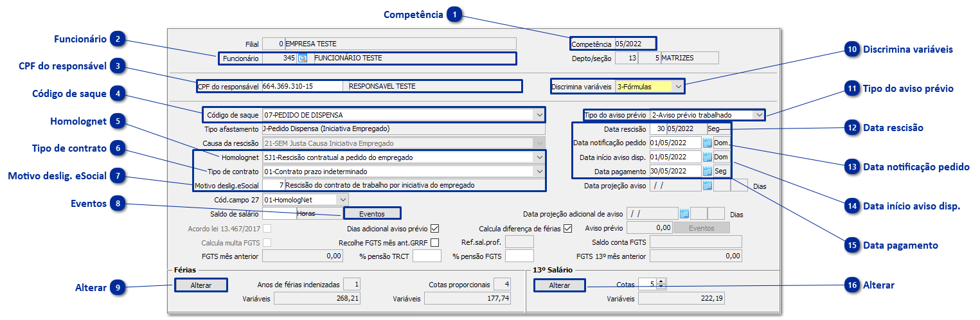Image resolution: width=980 pixels, height=320 pixels.
Task: Open calendar for Data projeção adicional de aviso
Action: coord(684,213)
